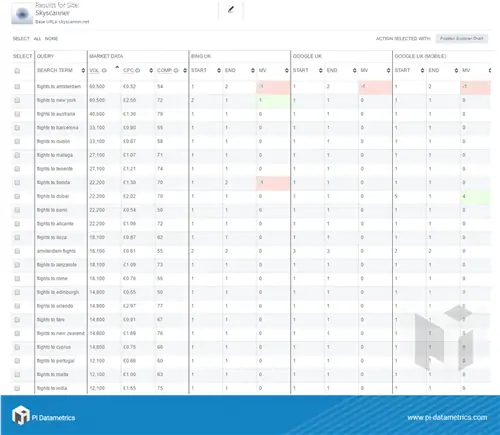The width and height of the screenshot is (500, 435).
Task: Click green Bing MV cell for new york
Action: (x=273, y=101)
